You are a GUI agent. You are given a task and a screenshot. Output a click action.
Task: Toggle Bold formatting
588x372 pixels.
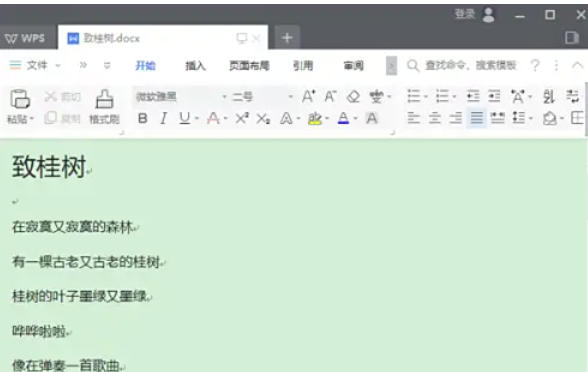click(142, 118)
